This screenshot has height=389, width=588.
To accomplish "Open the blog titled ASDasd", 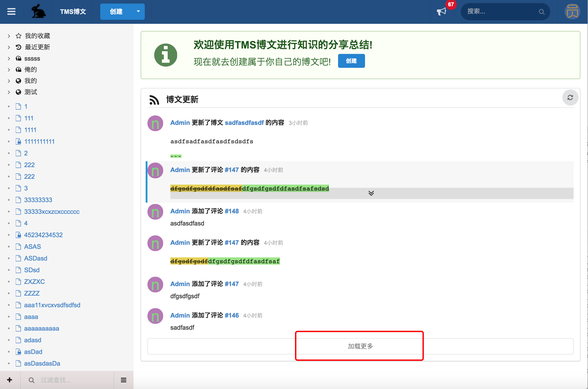I will pyautogui.click(x=36, y=258).
